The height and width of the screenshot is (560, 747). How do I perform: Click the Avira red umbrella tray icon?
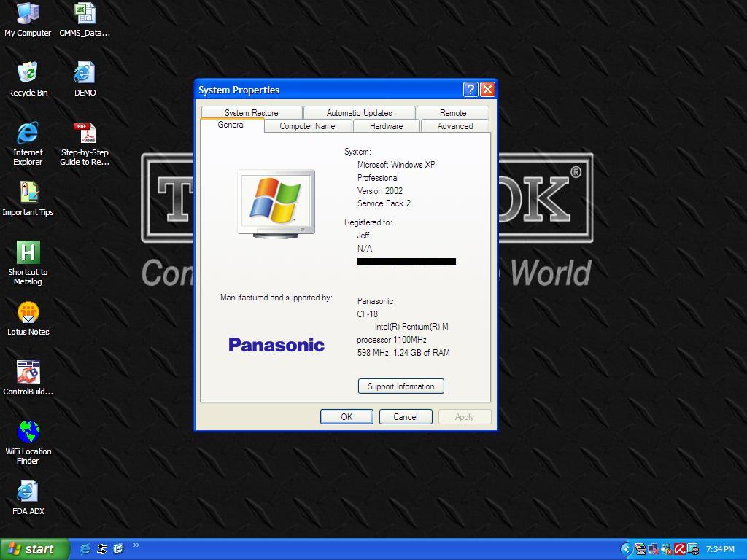click(679, 550)
